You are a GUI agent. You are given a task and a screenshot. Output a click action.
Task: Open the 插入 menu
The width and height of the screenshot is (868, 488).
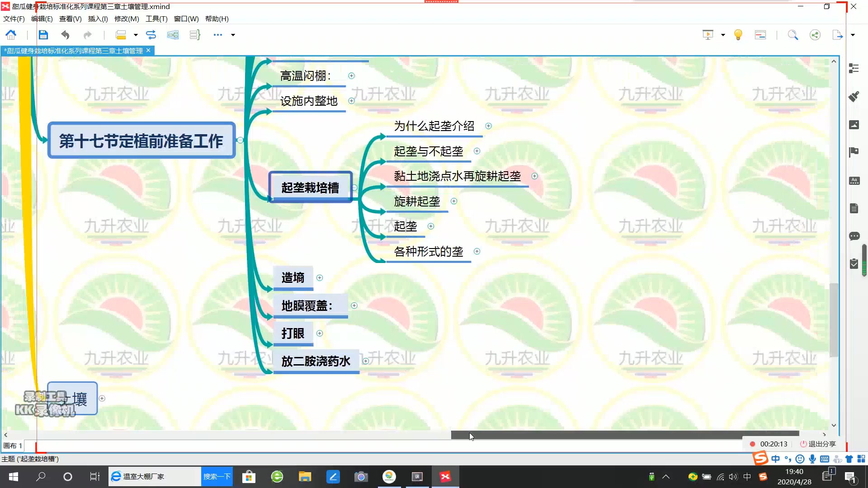coord(97,19)
